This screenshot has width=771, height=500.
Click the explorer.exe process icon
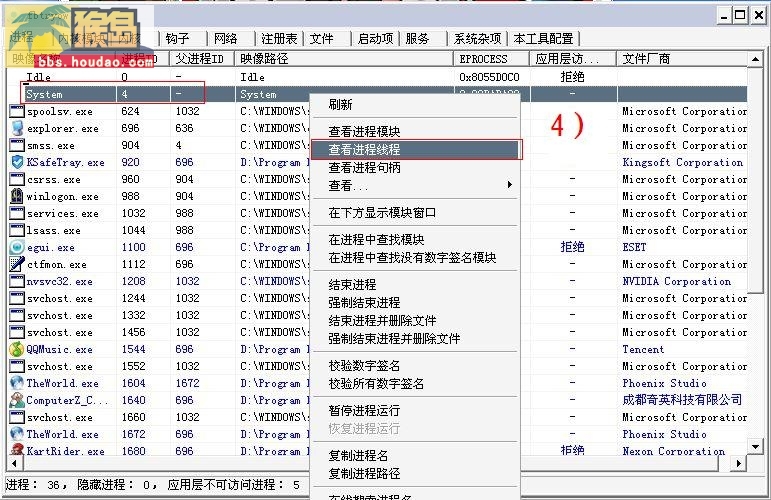coord(17,128)
